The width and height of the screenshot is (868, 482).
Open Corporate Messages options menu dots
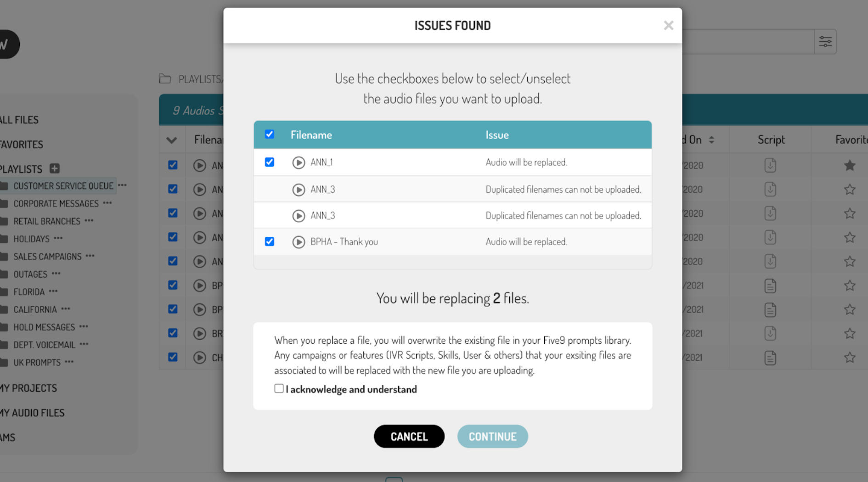click(107, 203)
